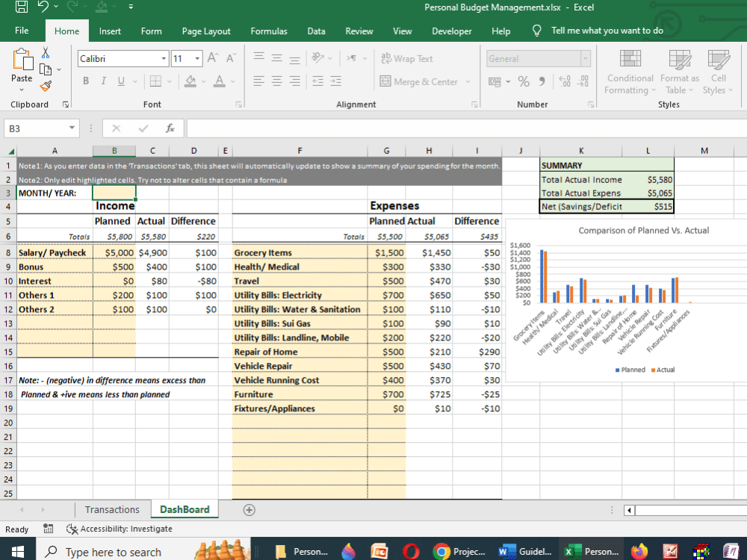Click the Paste button

[x=22, y=67]
